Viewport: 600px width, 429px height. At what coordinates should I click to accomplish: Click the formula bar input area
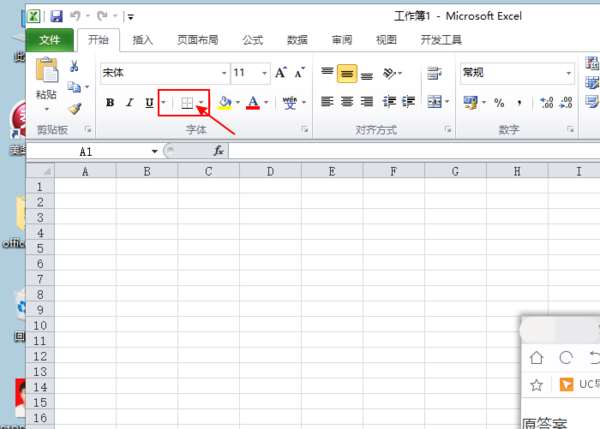tap(414, 151)
